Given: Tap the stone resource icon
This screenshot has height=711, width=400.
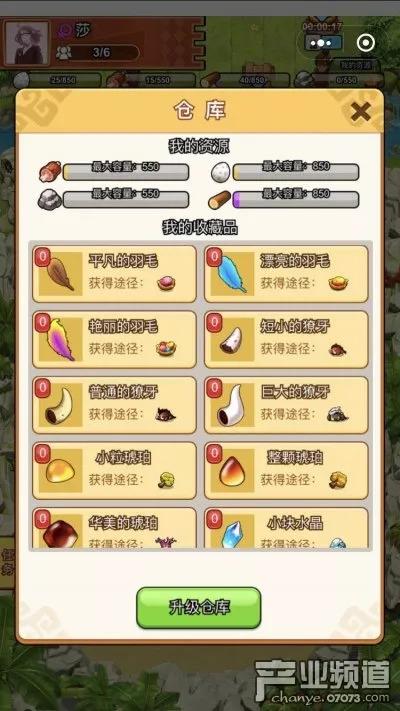Looking at the screenshot, I should point(49,200).
